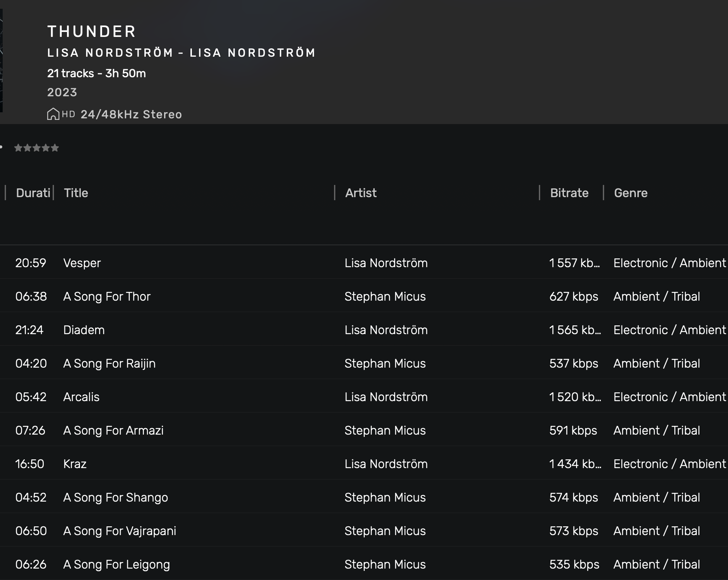
Task: Select the track A Song For Vajrapani
Action: (120, 531)
